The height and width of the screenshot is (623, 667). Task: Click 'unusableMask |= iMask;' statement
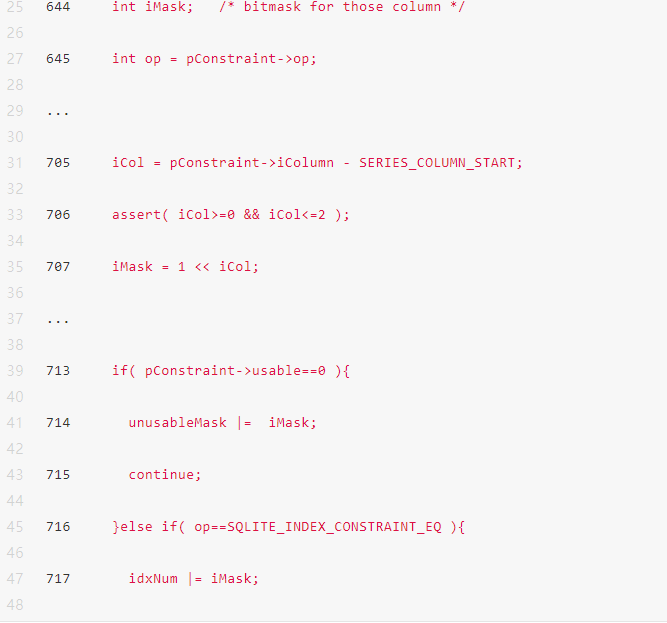[x=223, y=423]
